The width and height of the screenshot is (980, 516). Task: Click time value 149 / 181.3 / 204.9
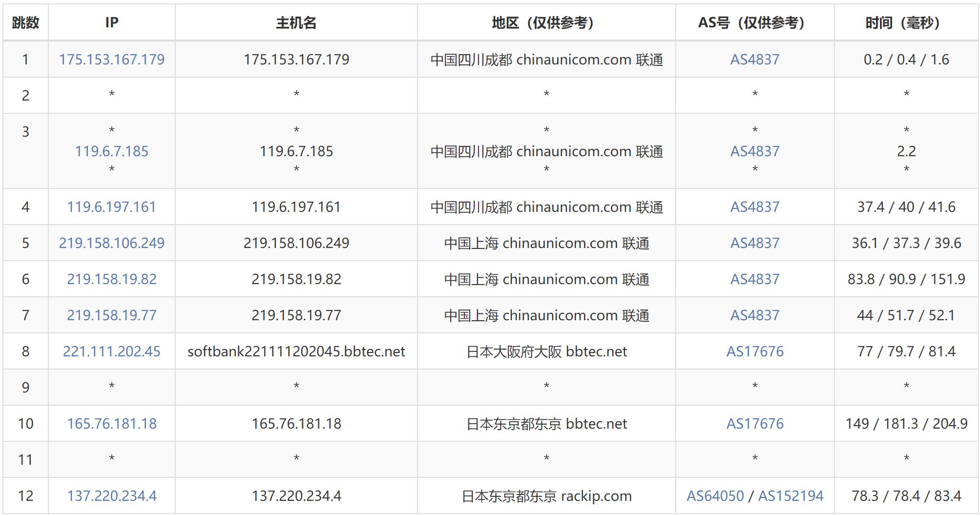[x=906, y=424]
